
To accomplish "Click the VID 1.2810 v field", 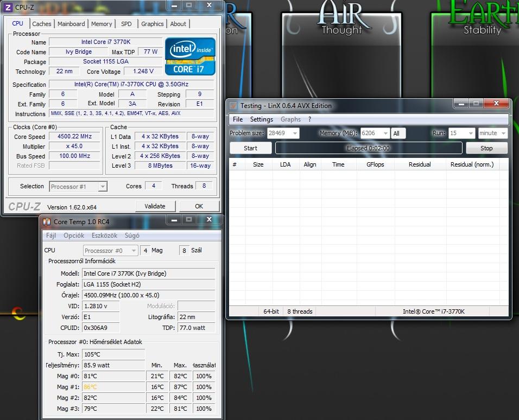I will (x=100, y=306).
